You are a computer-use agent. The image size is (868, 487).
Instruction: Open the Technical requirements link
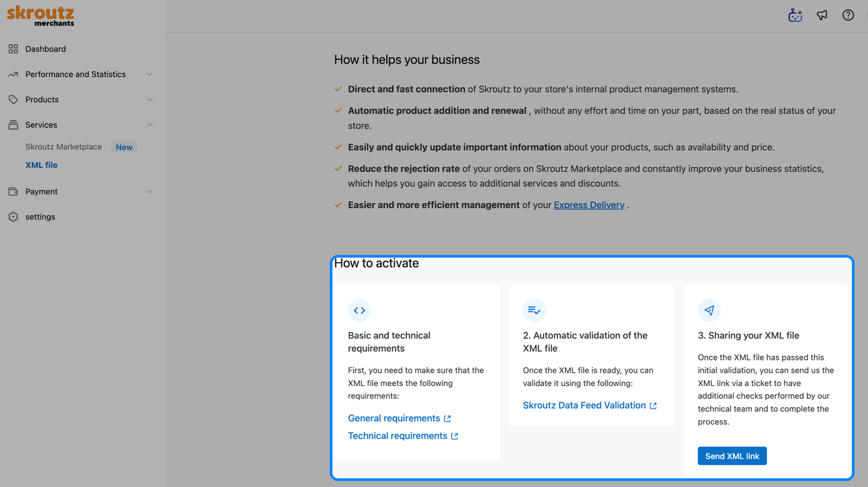tap(398, 435)
